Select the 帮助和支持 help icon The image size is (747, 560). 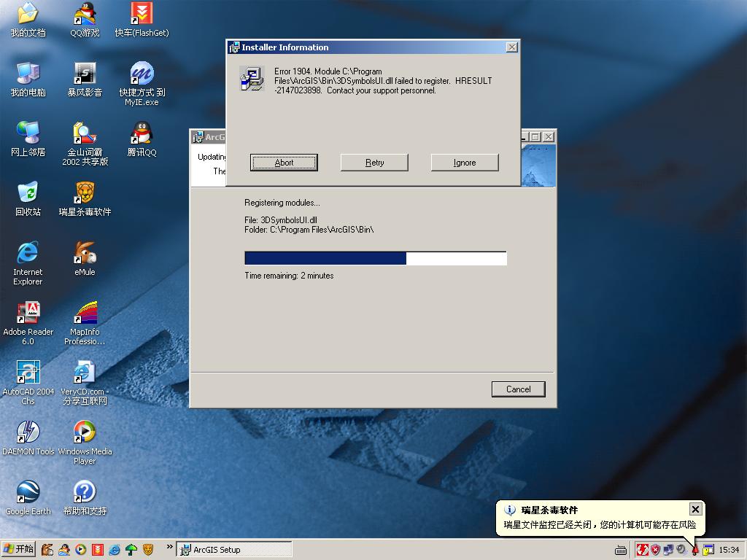point(85,497)
